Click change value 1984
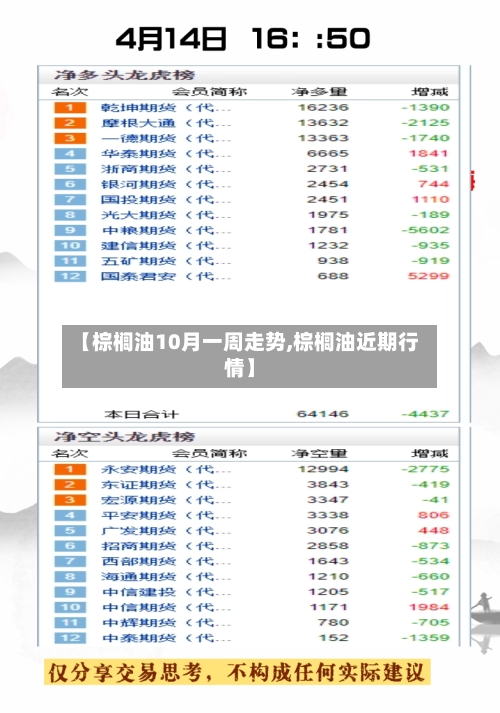Viewport: 500px width, 713px height. pos(429,607)
